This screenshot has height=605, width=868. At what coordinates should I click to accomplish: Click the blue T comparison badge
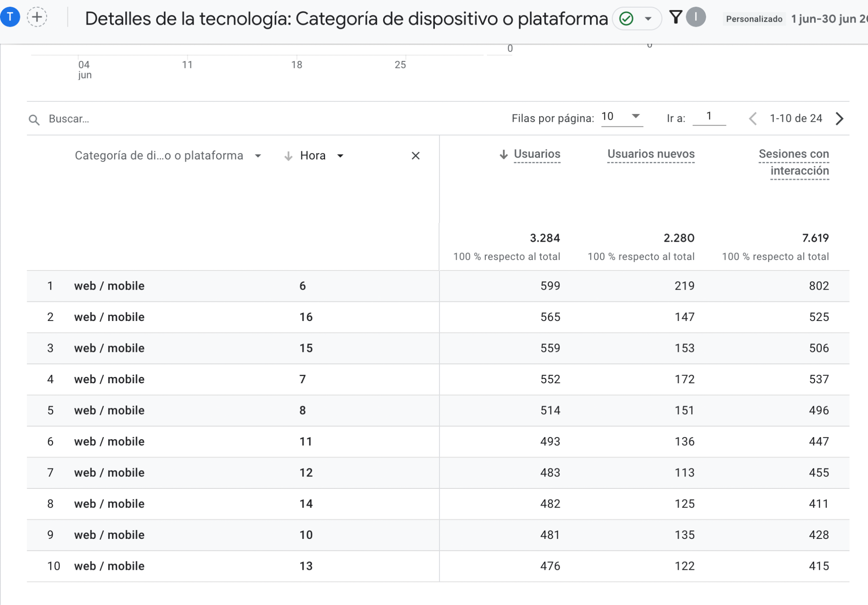[9, 17]
